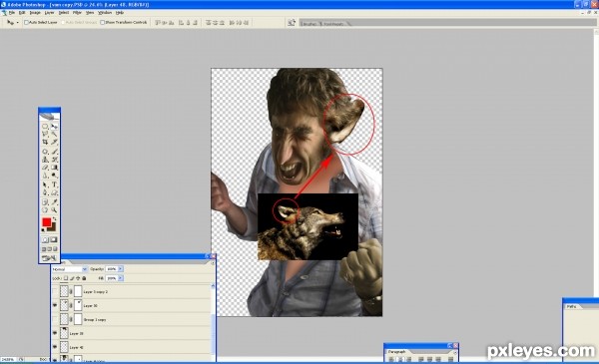Screen dimensions: 599x364
Task: Select the Hand tool
Action: (45, 210)
